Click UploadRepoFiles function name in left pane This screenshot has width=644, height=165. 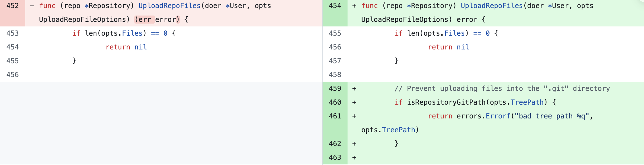pyautogui.click(x=169, y=6)
